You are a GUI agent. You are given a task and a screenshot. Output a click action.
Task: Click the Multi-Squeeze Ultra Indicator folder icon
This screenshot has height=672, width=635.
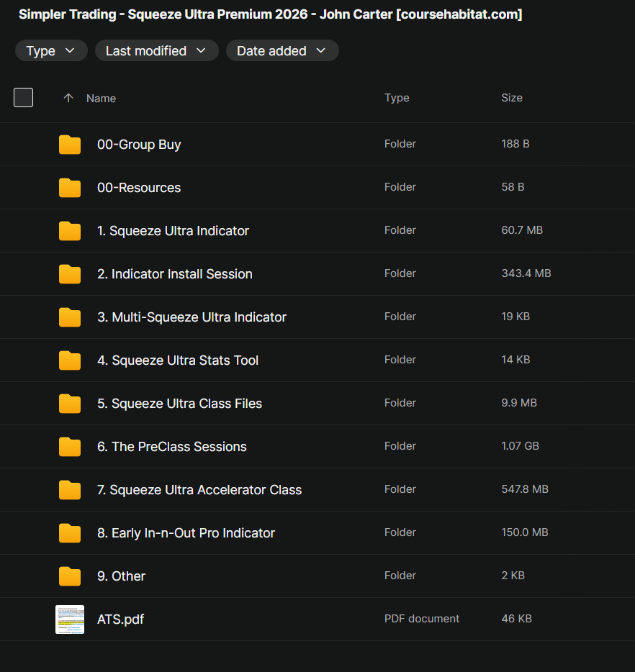70,317
